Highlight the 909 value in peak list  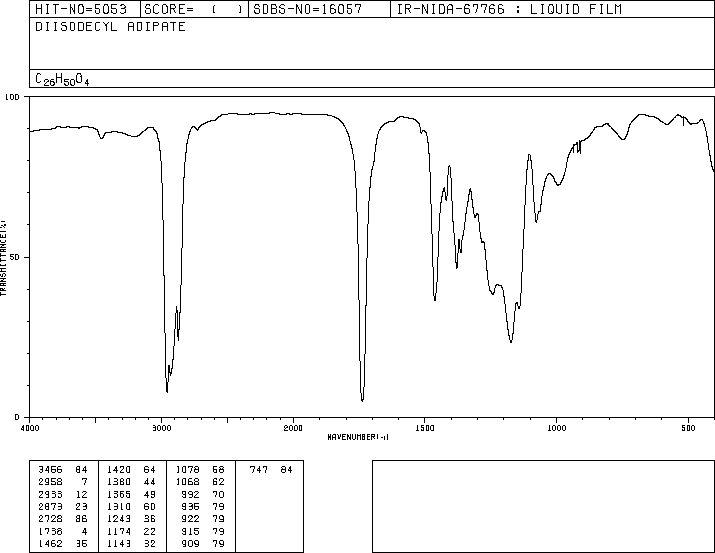[x=190, y=543]
